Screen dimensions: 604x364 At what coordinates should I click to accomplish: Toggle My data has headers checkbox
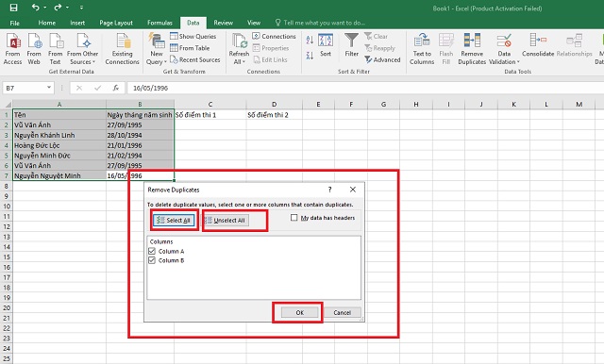coord(294,218)
